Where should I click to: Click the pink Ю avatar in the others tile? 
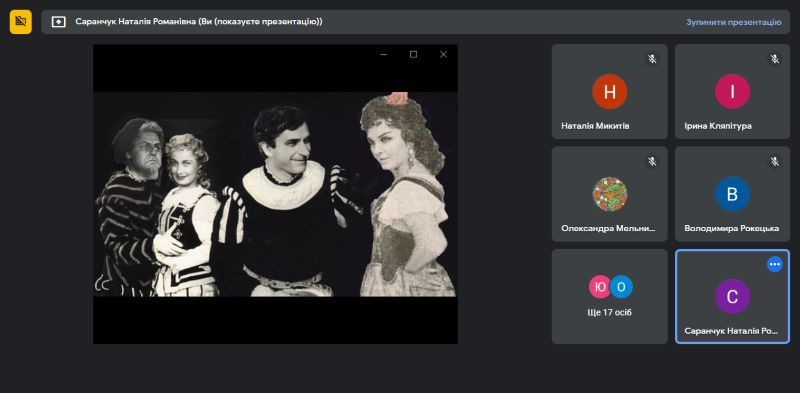pos(600,287)
